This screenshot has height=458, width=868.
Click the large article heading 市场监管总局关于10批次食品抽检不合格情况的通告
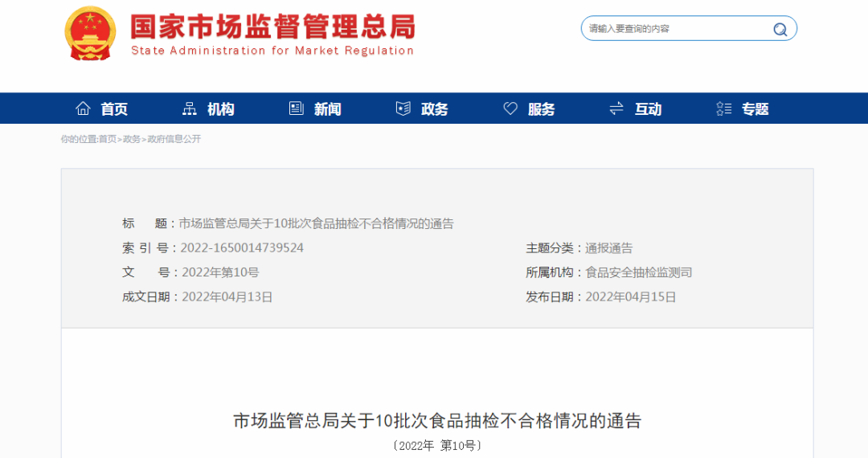[x=436, y=421]
